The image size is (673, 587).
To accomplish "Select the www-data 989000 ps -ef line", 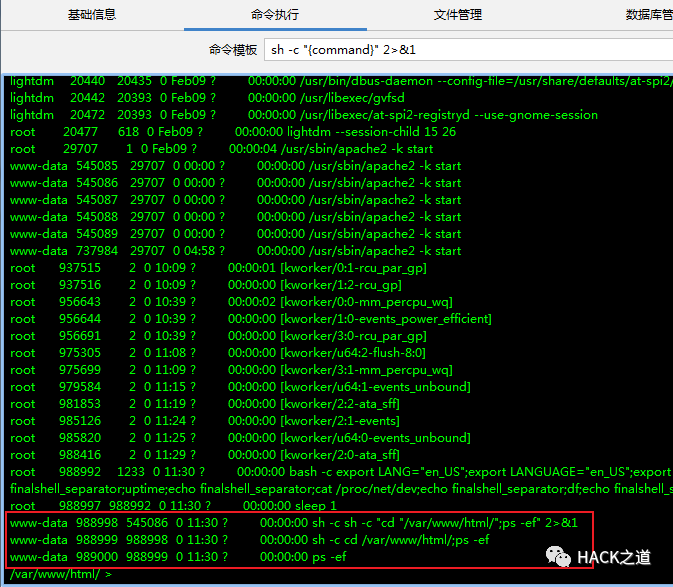I will 178,557.
